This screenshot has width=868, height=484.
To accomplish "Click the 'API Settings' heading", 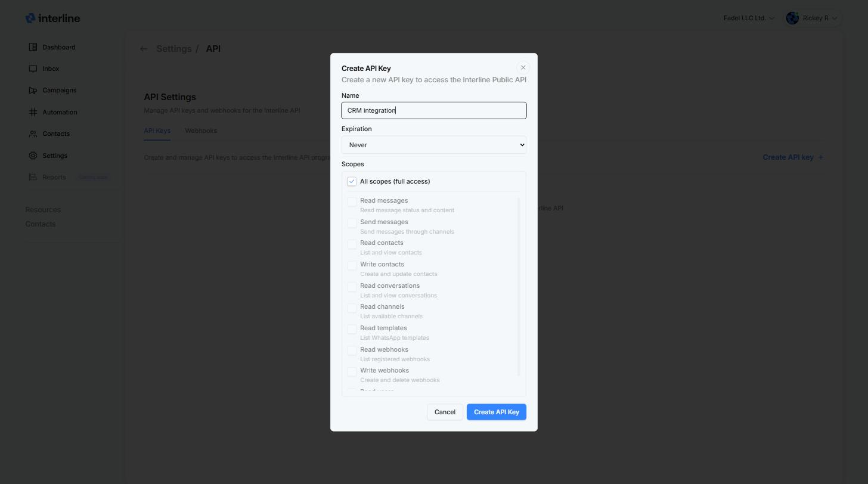I will pos(170,97).
